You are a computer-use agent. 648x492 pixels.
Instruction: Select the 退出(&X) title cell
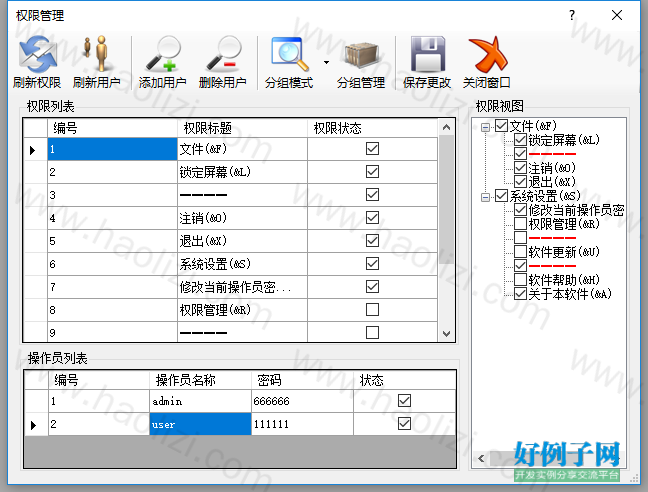point(242,241)
